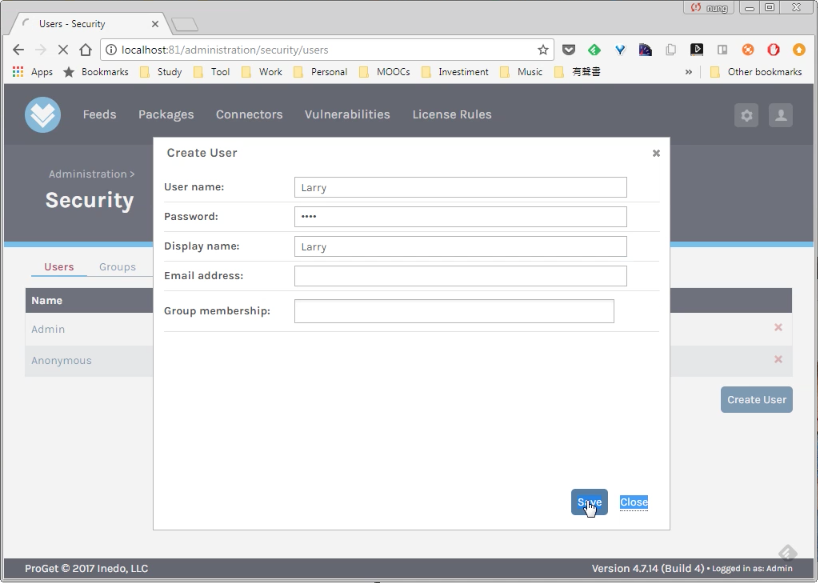Open the Personal bookmarks folder

320,71
